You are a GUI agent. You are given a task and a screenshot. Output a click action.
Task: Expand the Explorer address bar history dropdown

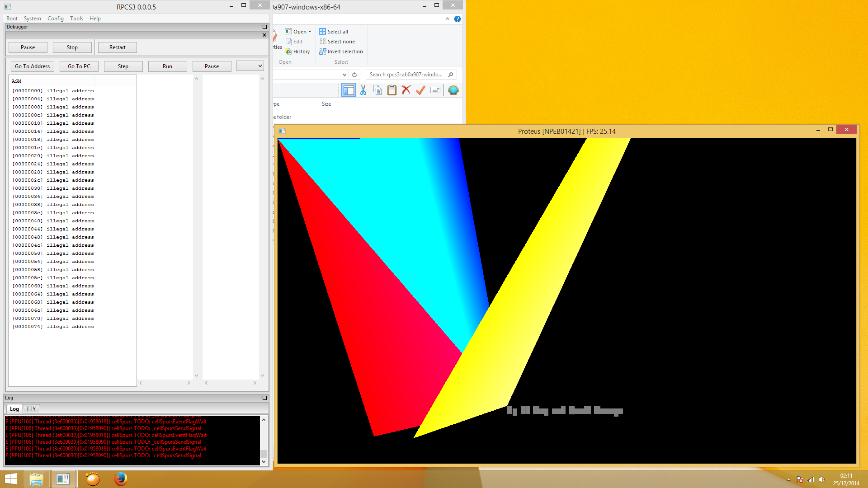tap(344, 75)
